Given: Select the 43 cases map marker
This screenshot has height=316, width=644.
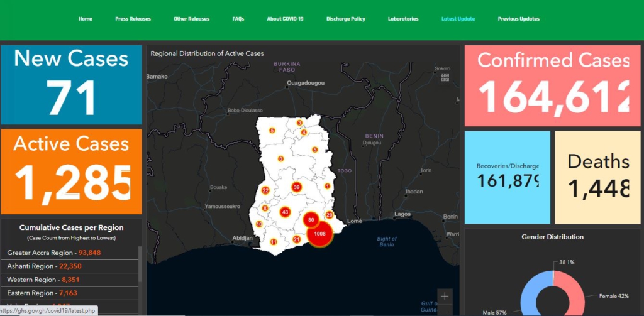Looking at the screenshot, I should tap(285, 212).
